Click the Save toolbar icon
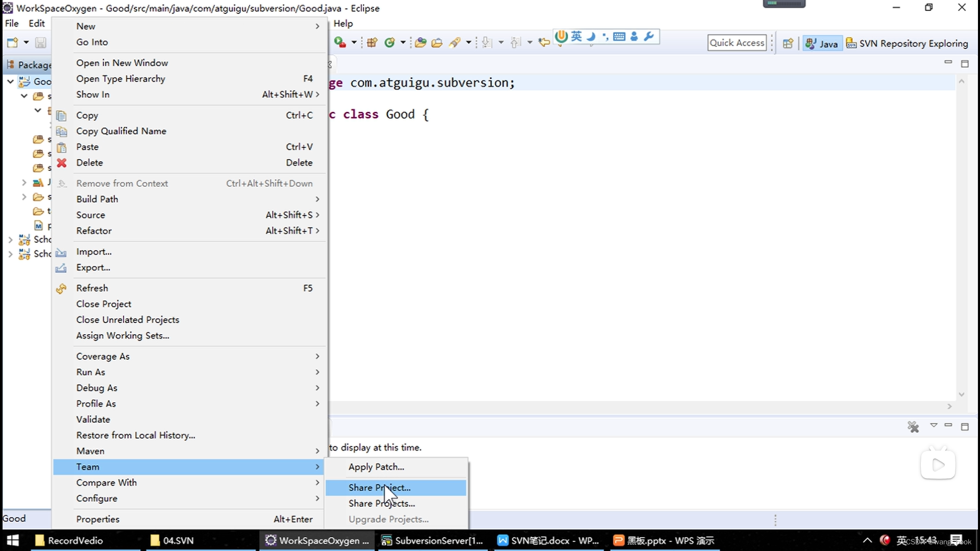This screenshot has height=551, width=980. (x=41, y=43)
